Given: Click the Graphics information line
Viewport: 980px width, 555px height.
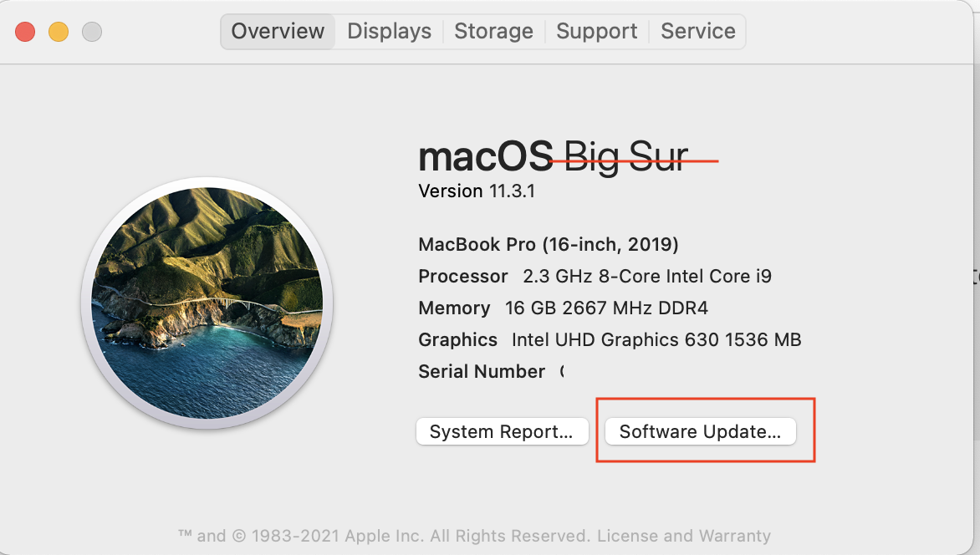Looking at the screenshot, I should point(610,340).
